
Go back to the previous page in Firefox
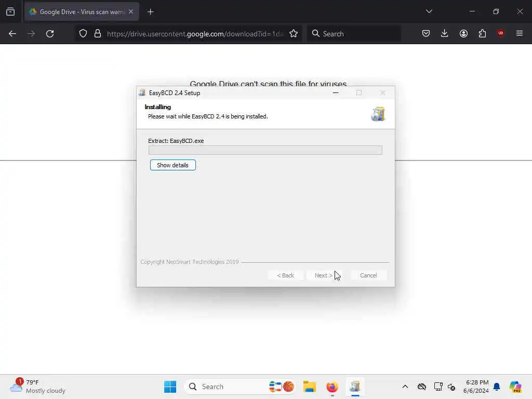pos(12,34)
